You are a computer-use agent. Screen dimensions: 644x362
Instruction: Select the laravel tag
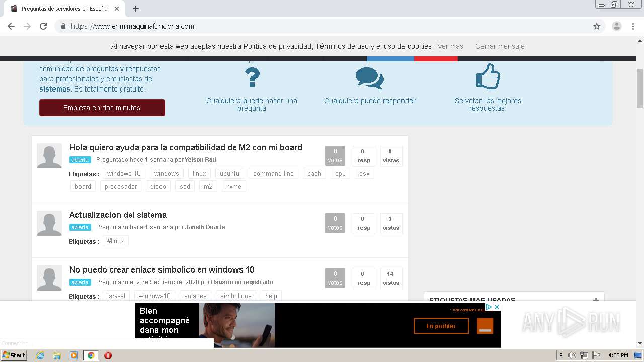point(116,296)
